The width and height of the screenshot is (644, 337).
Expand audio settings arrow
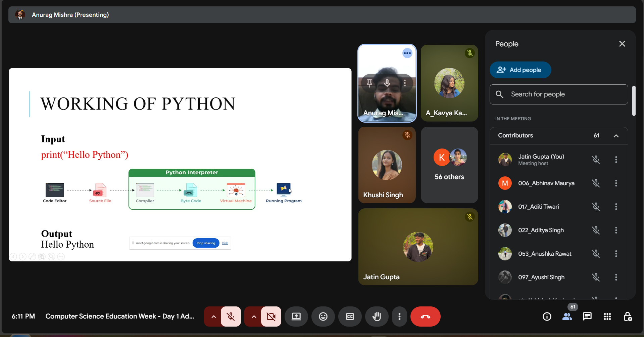click(x=213, y=317)
